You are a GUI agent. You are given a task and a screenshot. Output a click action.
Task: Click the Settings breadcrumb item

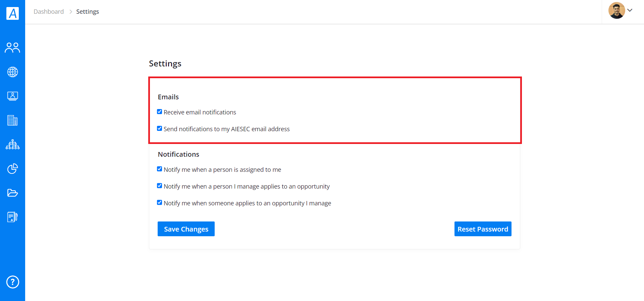click(x=88, y=12)
